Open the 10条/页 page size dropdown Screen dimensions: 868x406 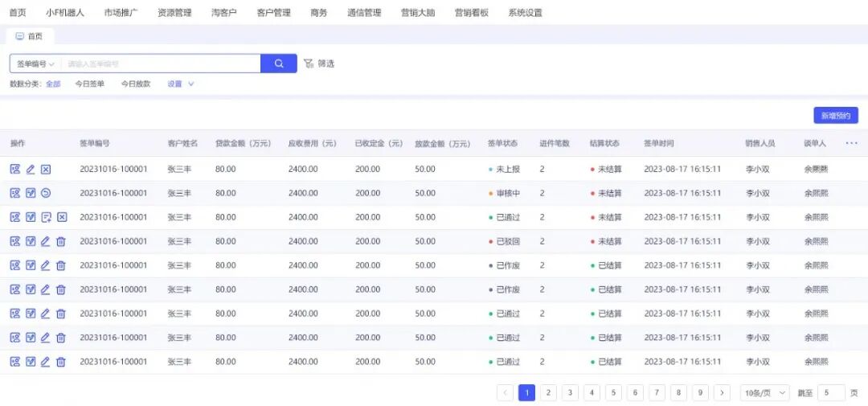coord(765,392)
